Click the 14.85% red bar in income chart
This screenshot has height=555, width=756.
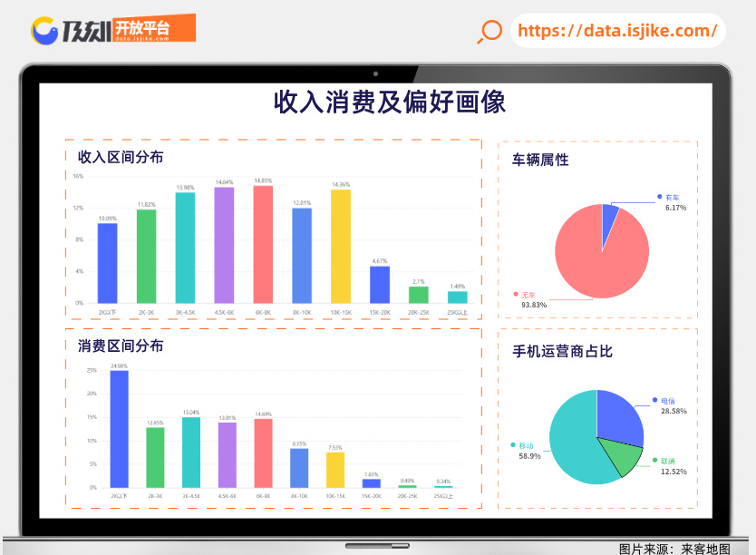click(x=263, y=245)
